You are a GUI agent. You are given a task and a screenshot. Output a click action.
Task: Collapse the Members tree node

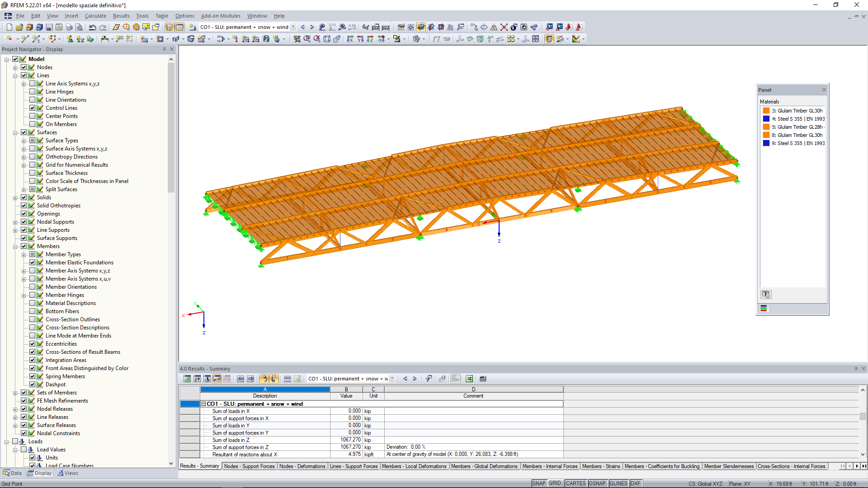pyautogui.click(x=15, y=247)
